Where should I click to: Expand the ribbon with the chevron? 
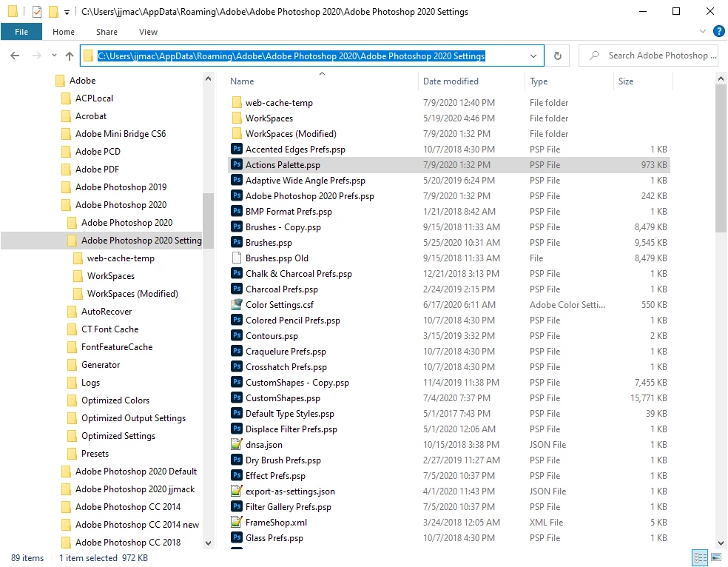[x=702, y=31]
